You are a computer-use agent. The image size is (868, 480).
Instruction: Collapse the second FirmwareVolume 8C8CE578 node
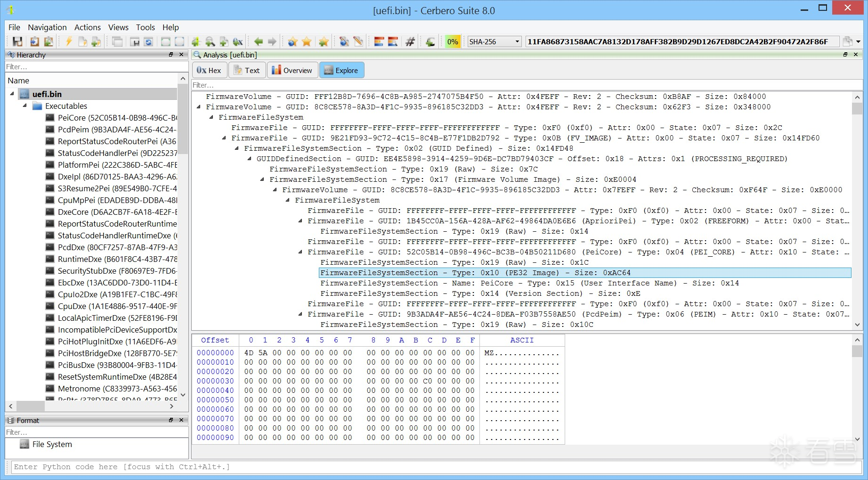click(x=198, y=107)
